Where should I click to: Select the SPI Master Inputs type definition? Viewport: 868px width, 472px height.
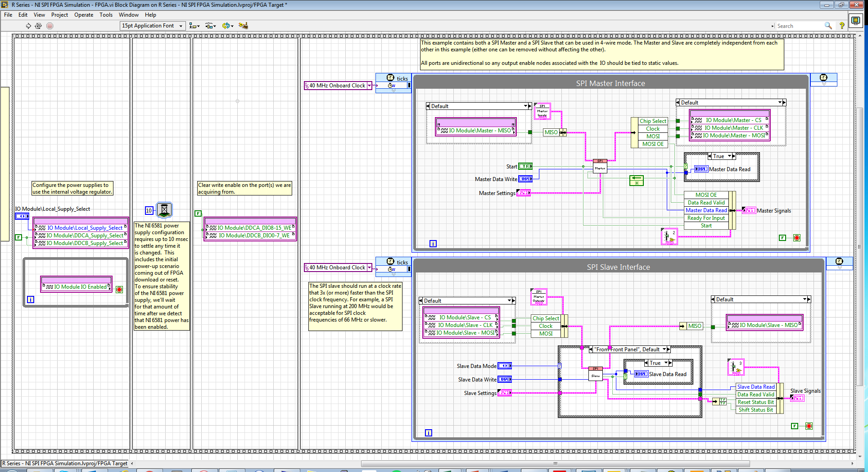[x=542, y=111]
